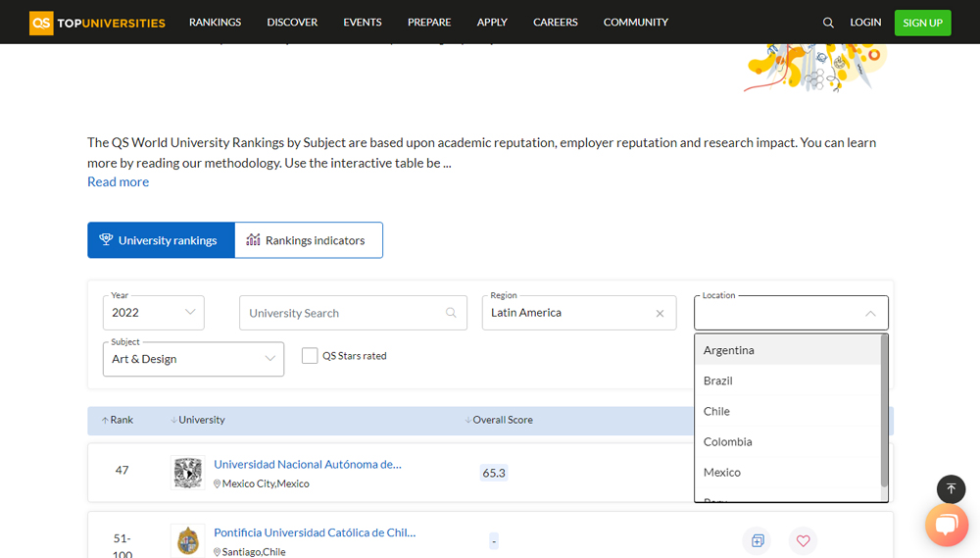
Task: Sort the table by University column
Action: [198, 420]
